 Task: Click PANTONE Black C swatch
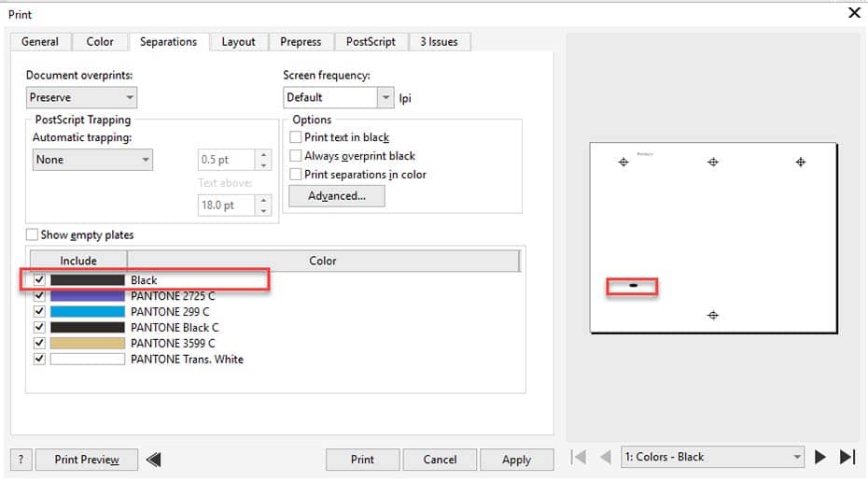tap(88, 327)
